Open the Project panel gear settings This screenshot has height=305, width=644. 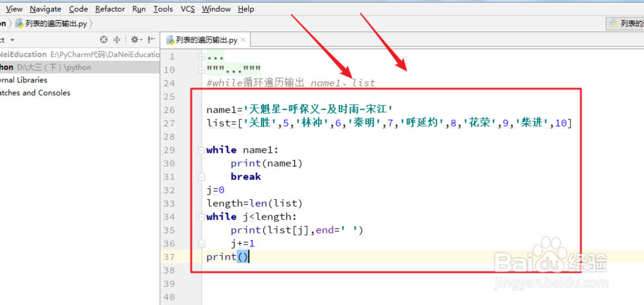[135, 40]
